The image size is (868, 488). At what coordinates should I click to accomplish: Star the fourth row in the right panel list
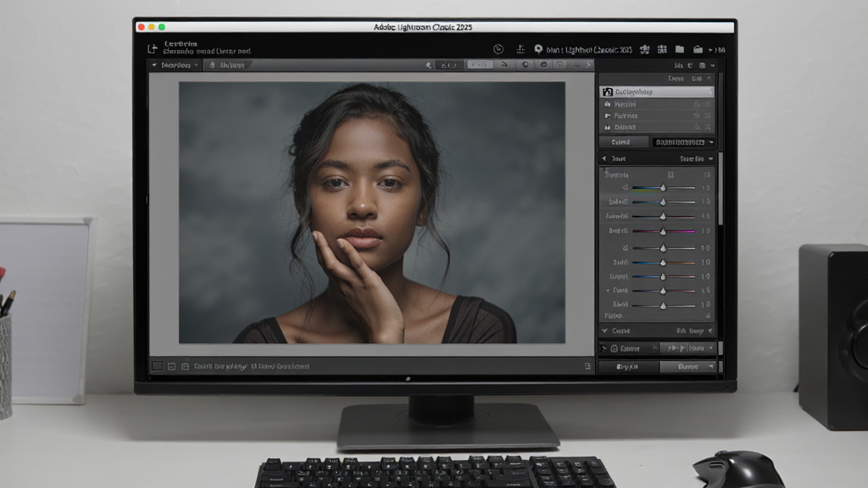click(697, 127)
